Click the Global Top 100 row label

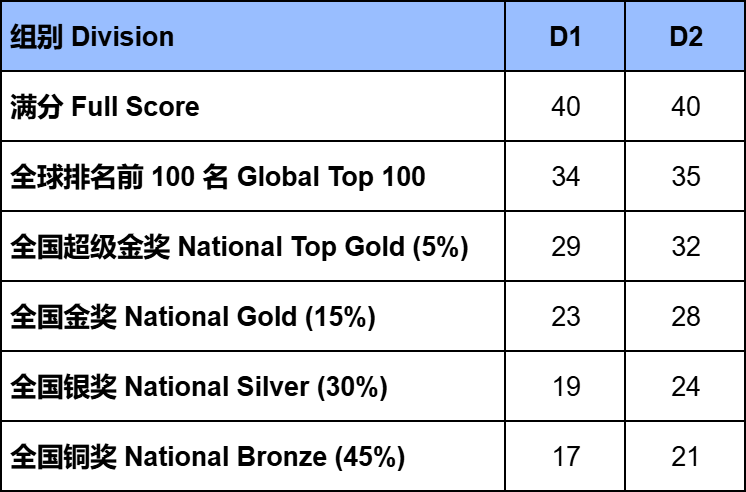click(x=217, y=177)
